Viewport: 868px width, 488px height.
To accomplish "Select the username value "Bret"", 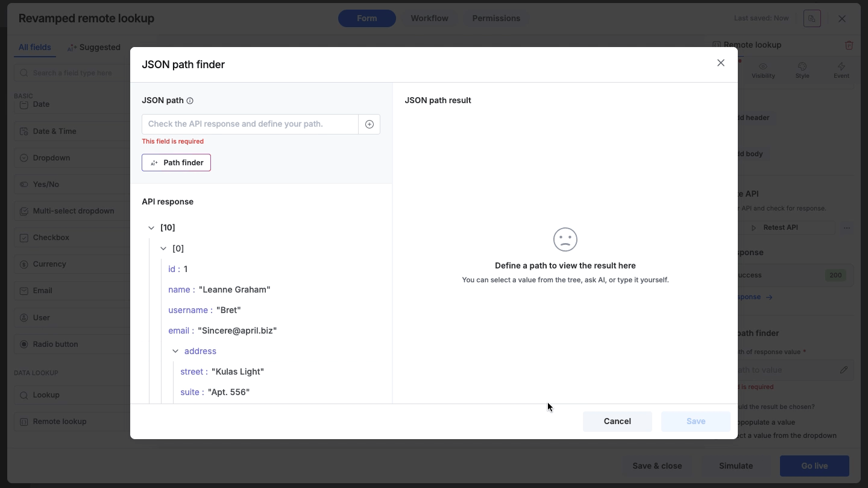I will click(228, 310).
